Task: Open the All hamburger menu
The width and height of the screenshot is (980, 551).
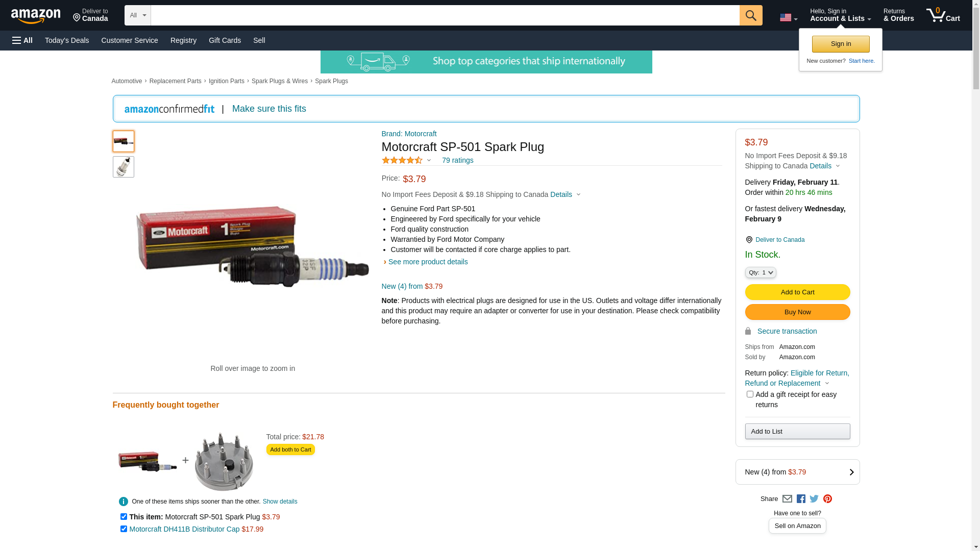Action: tap(22, 40)
